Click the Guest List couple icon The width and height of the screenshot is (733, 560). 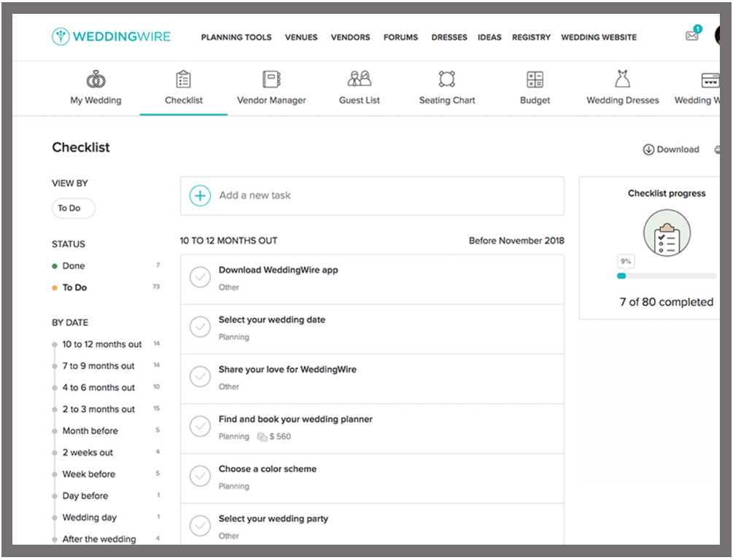pos(359,79)
